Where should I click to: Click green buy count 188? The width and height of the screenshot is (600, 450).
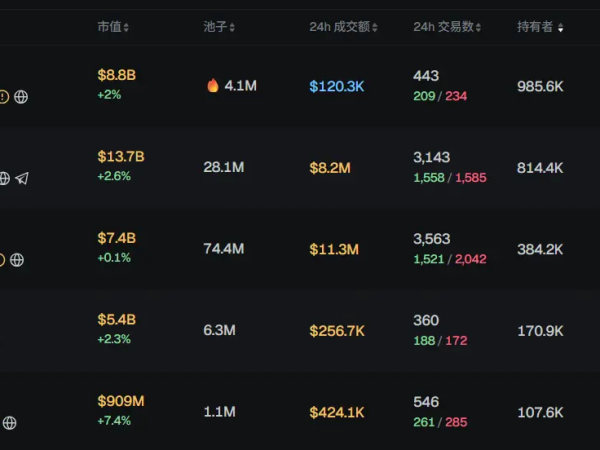[424, 341]
